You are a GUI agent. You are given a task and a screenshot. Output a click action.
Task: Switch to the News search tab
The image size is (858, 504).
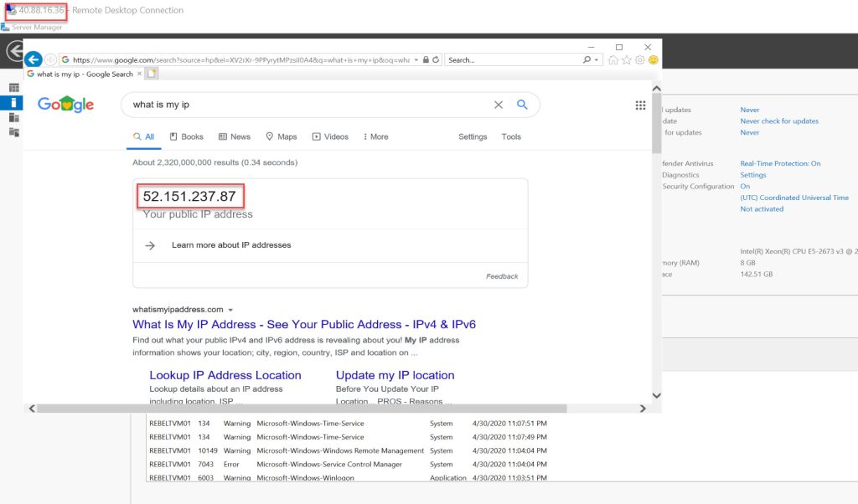tap(234, 136)
